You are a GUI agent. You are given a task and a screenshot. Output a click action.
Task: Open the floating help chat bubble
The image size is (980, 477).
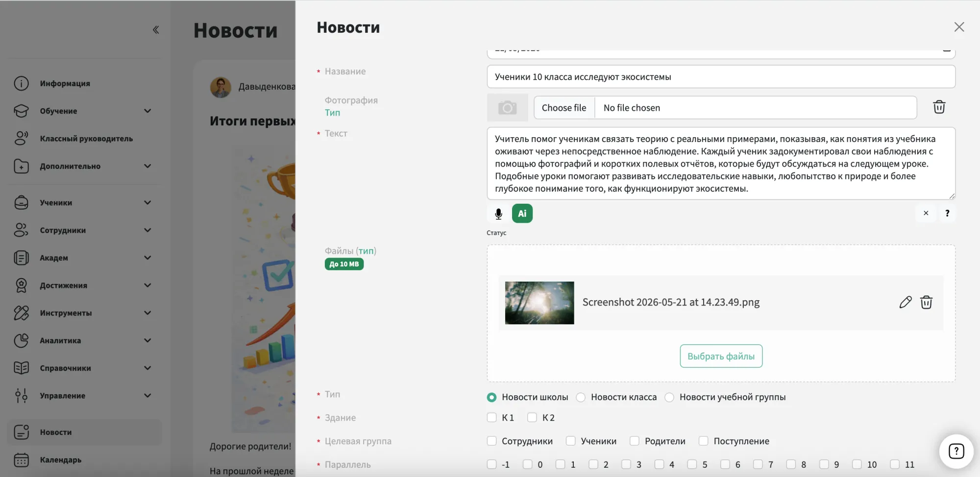pos(956,451)
